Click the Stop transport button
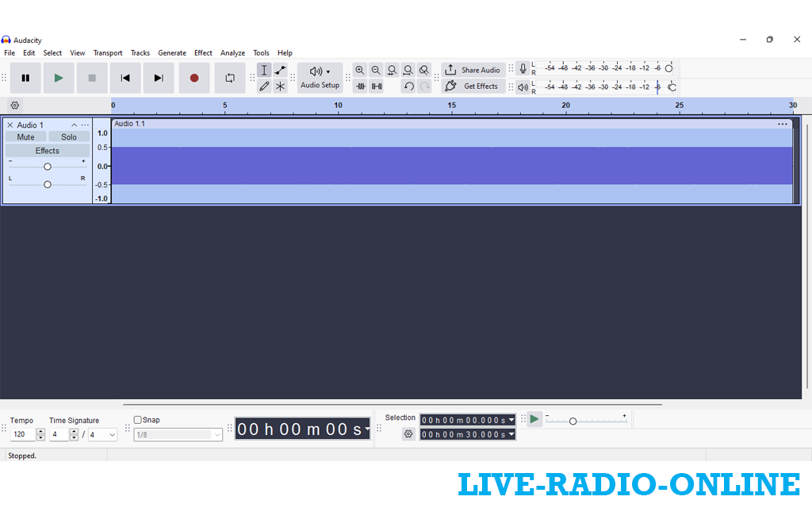Viewport: 812px width, 508px height. (92, 78)
